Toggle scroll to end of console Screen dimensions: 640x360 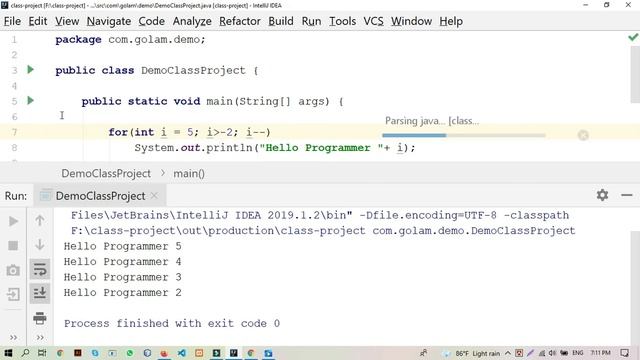pos(40,293)
